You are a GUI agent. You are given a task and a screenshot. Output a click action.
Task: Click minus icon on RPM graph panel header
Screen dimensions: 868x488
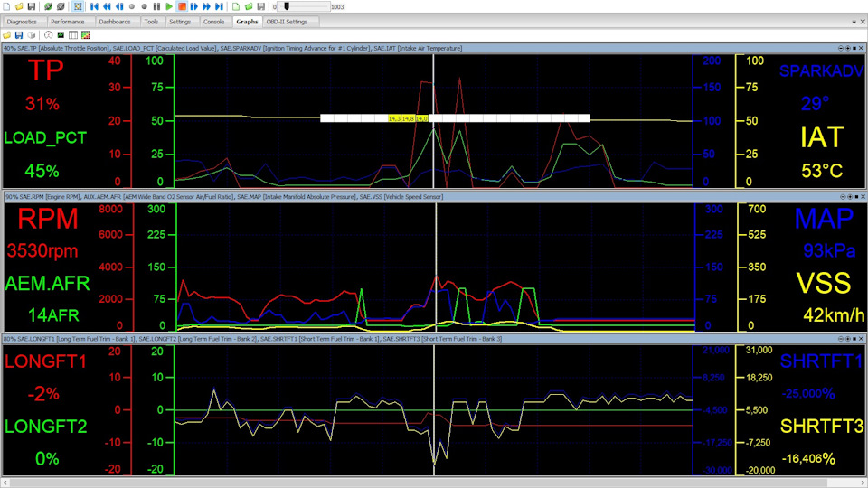coord(843,196)
